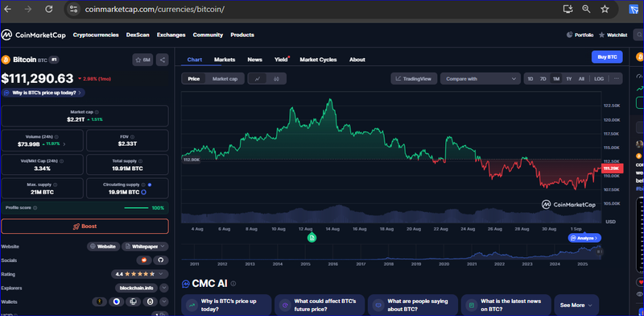Toggle LOG scale on chart
Screen dimensions: 644x316
tap(599, 78)
